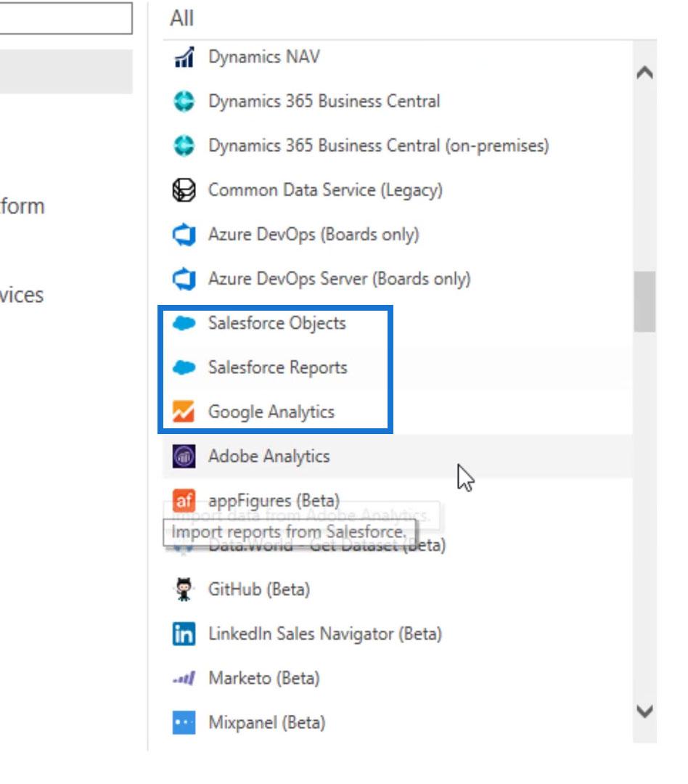Select Marketo (Beta) connector
The height and width of the screenshot is (784, 688).
[264, 679]
